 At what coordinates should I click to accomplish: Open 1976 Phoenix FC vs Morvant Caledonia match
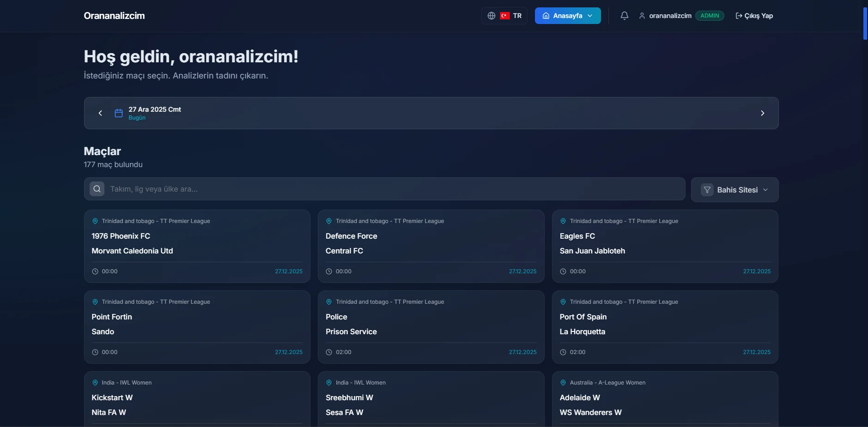pyautogui.click(x=197, y=246)
